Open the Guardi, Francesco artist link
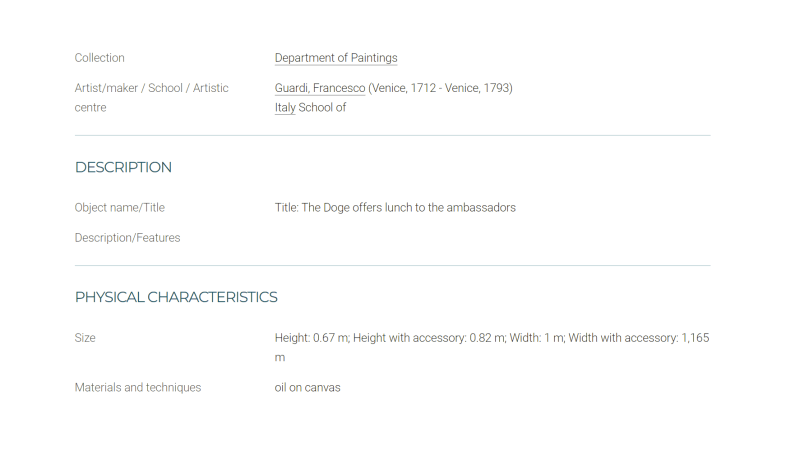 tap(320, 88)
